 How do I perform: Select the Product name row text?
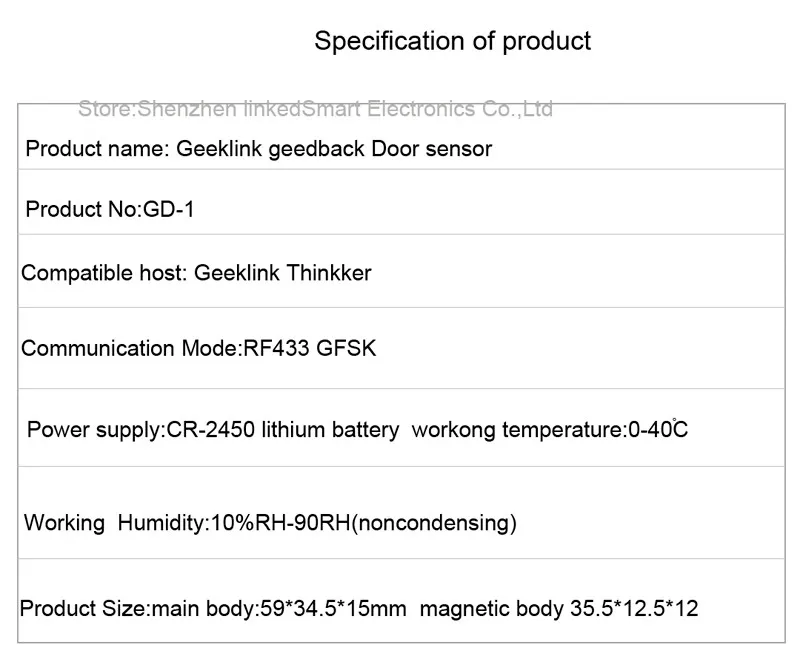point(259,149)
